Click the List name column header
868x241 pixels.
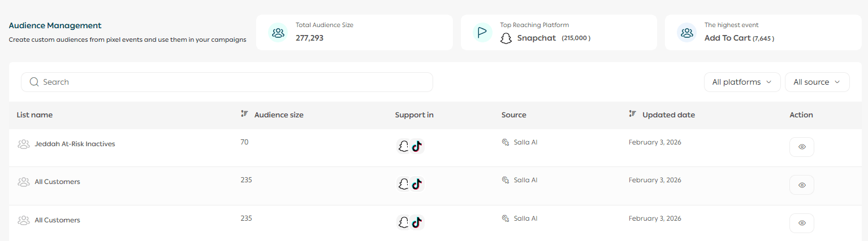(x=34, y=115)
